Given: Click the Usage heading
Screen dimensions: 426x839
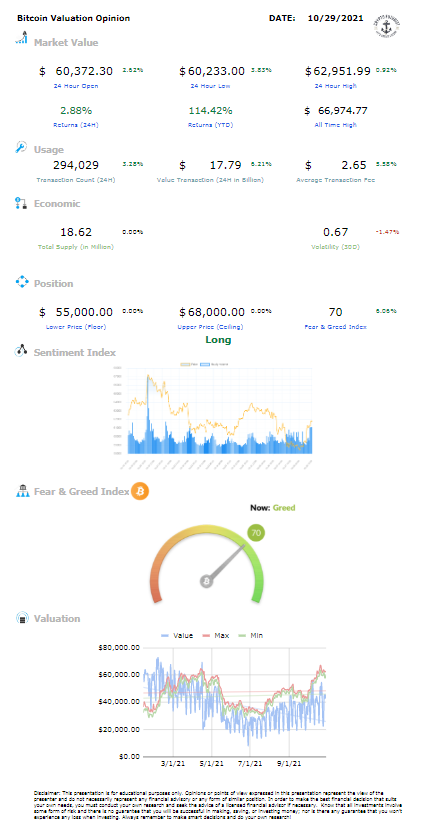Looking at the screenshot, I should click(x=49, y=150).
